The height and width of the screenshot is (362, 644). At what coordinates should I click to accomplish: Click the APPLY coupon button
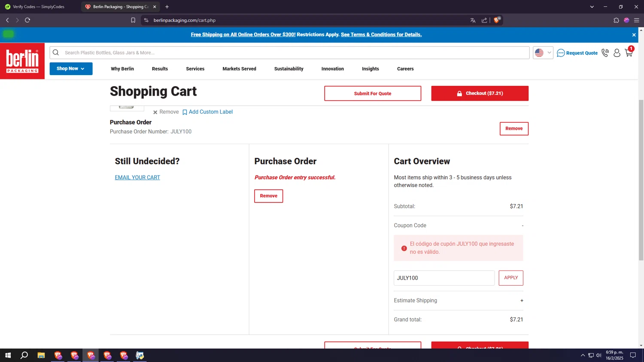coord(511,278)
